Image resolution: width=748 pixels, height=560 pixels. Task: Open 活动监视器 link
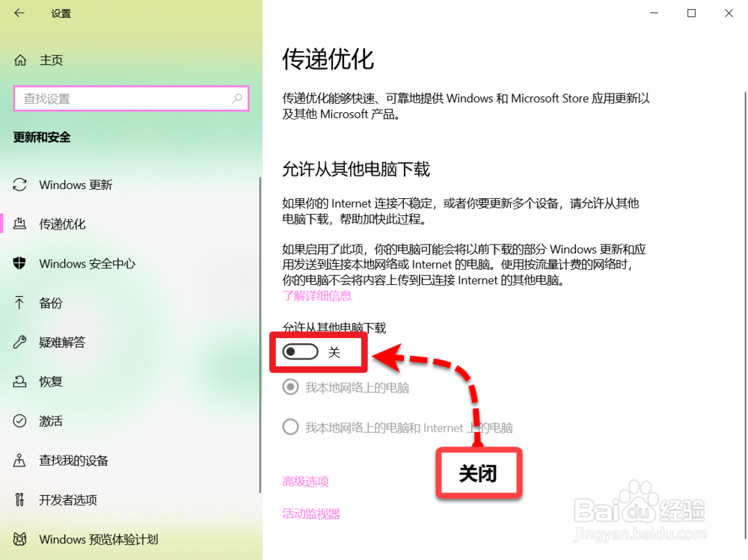coord(311,514)
